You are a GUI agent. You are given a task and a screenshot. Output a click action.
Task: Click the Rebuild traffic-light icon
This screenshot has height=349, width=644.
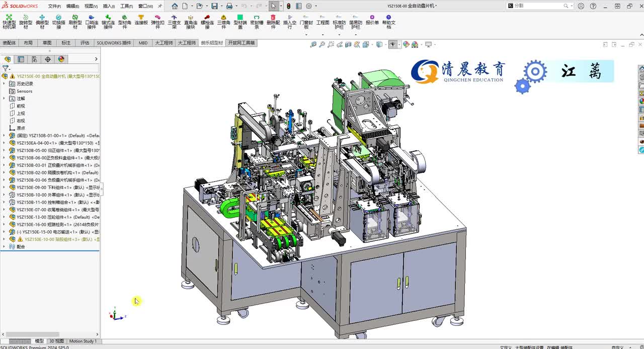tap(288, 6)
